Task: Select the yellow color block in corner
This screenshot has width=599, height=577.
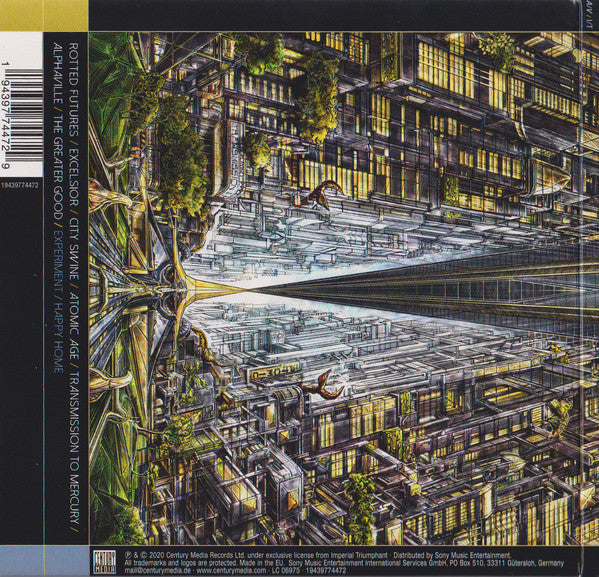Action: [44, 16]
